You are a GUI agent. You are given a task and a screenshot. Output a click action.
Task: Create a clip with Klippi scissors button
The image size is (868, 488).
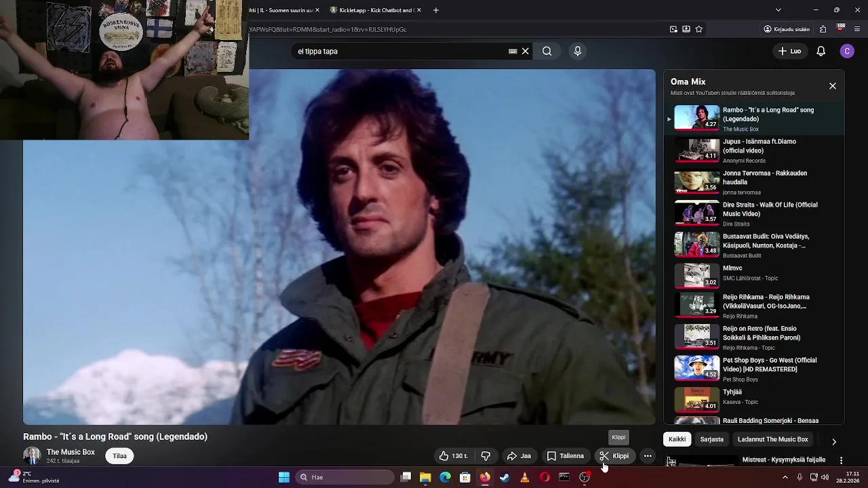click(x=614, y=456)
